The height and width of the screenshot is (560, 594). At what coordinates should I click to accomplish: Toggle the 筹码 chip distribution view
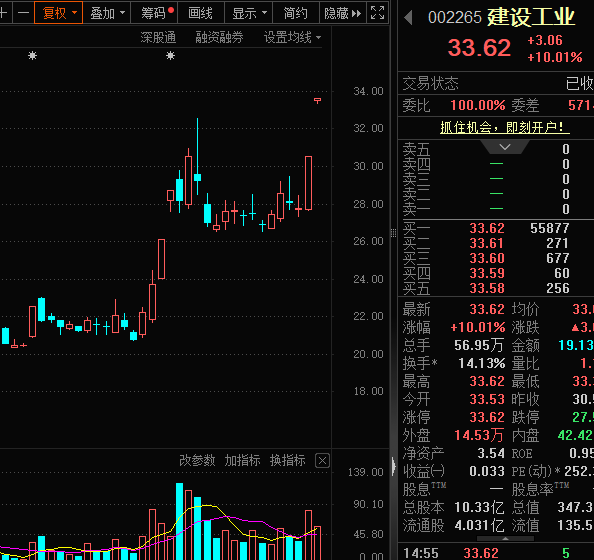[154, 13]
